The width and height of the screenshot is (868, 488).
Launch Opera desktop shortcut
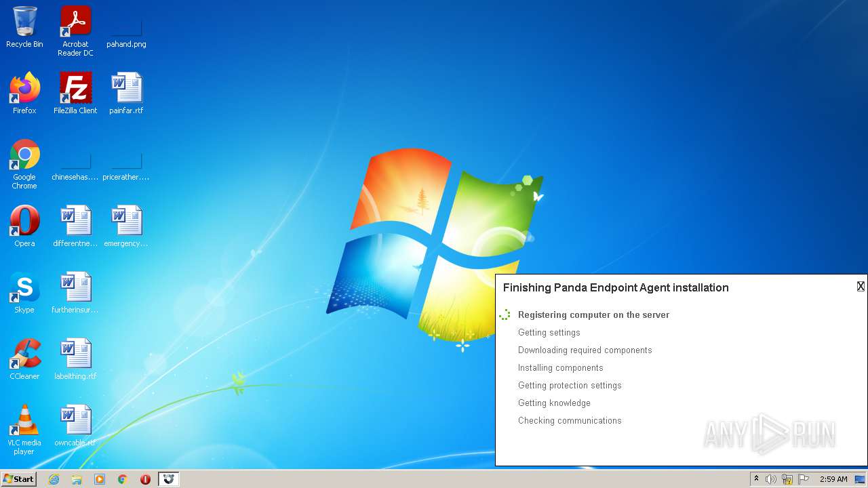point(24,226)
